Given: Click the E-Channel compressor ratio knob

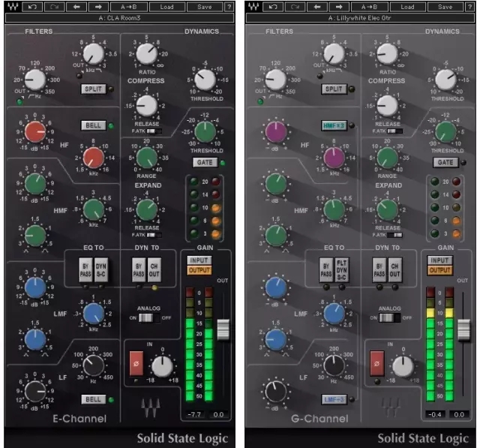Looking at the screenshot, I should [147, 54].
